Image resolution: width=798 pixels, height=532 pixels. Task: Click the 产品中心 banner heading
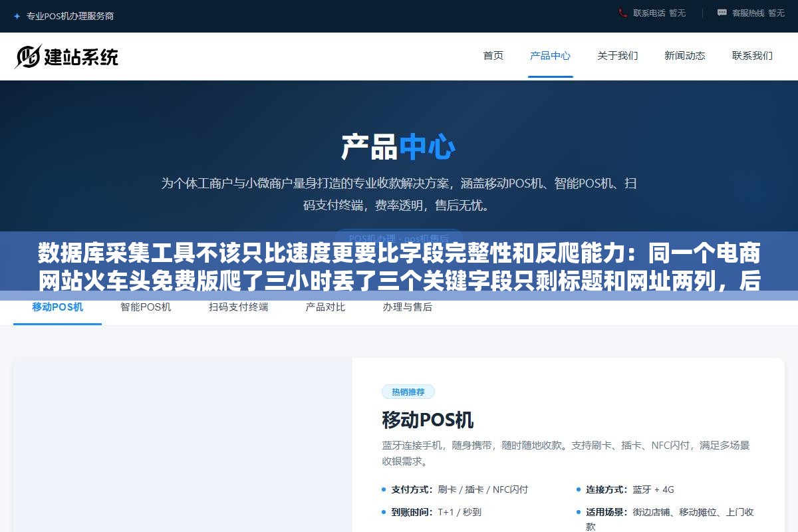tap(399, 147)
